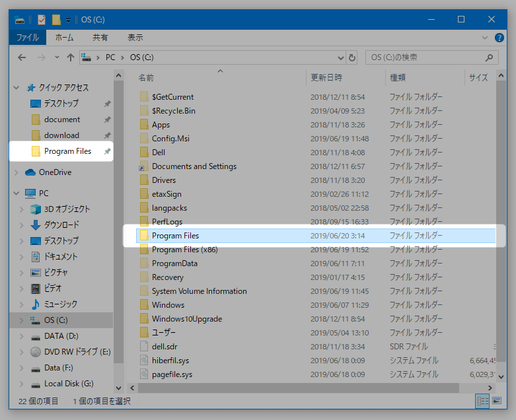
Task: Open download in Quick Access
Action: [61, 135]
